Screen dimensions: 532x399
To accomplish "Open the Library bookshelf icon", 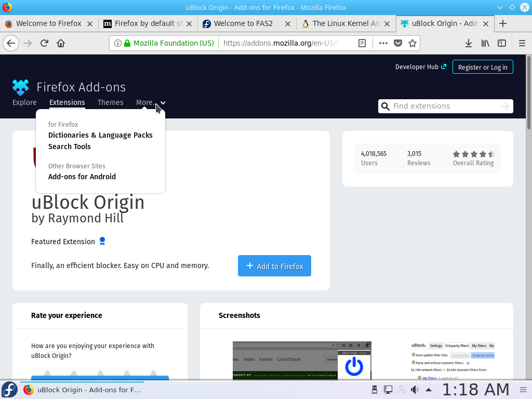I will point(485,43).
